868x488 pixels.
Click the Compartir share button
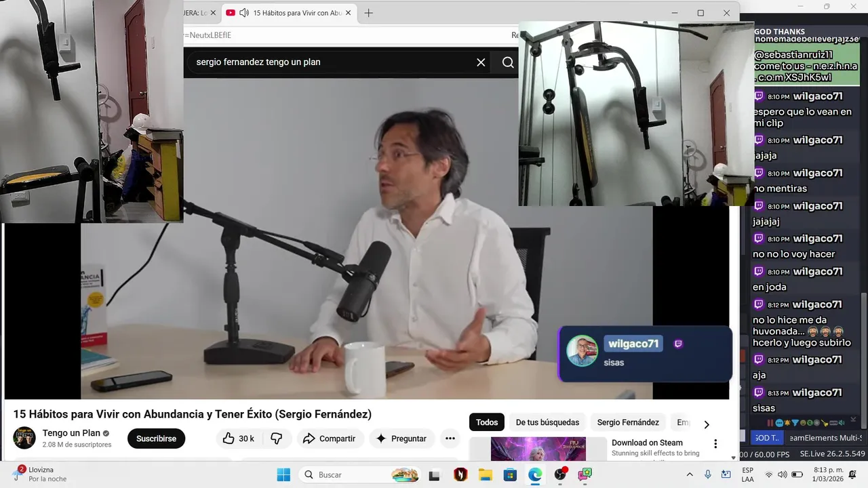point(330,439)
